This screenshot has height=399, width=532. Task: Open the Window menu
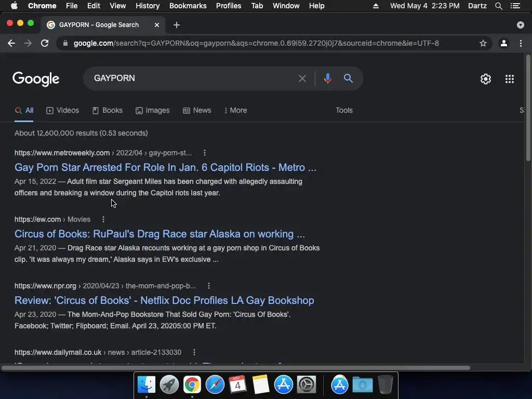286,6
